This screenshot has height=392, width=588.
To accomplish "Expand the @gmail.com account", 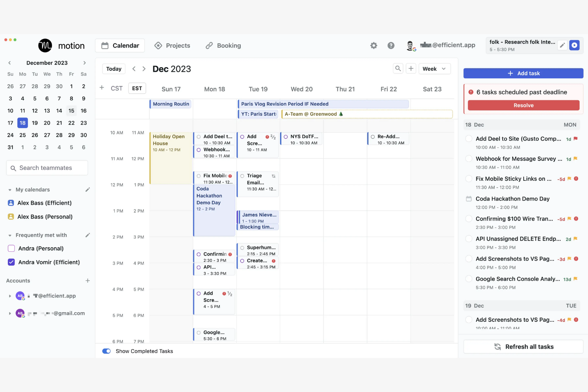I will tap(10, 313).
